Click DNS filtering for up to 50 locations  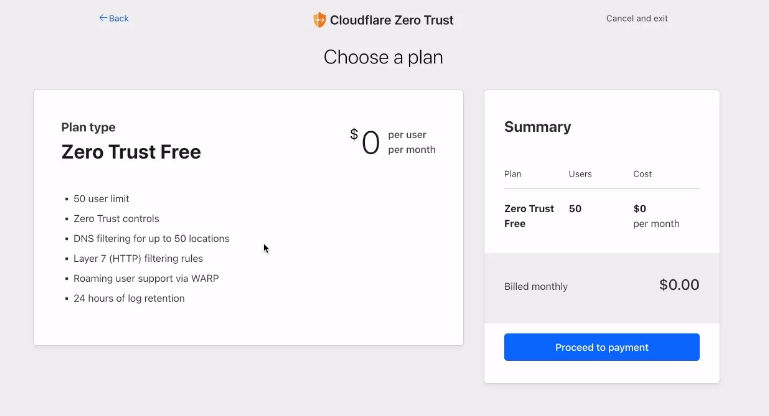(x=151, y=238)
